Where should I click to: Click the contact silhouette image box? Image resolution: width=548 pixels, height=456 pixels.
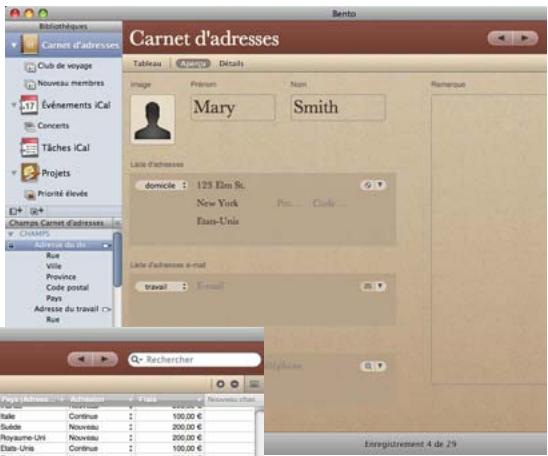click(x=153, y=119)
